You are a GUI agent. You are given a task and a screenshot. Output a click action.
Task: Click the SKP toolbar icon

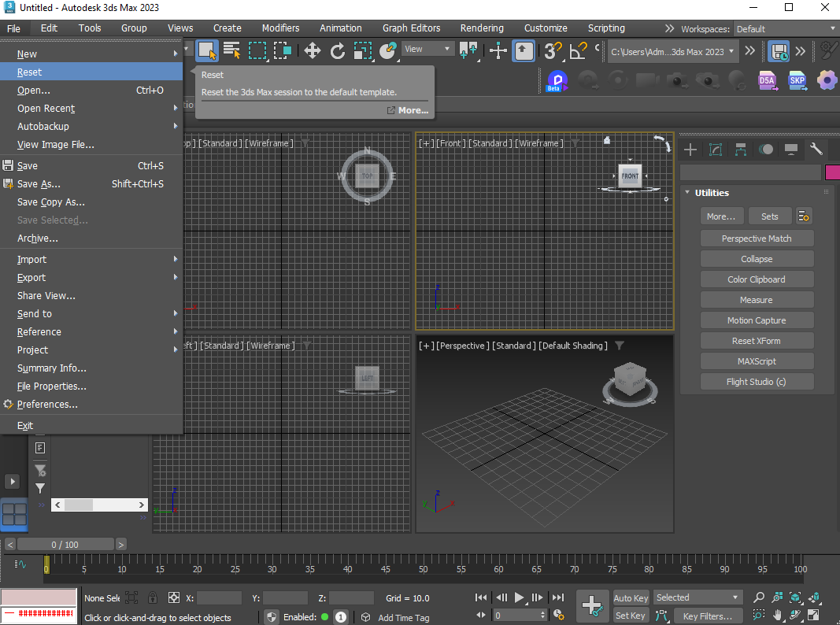click(x=797, y=81)
